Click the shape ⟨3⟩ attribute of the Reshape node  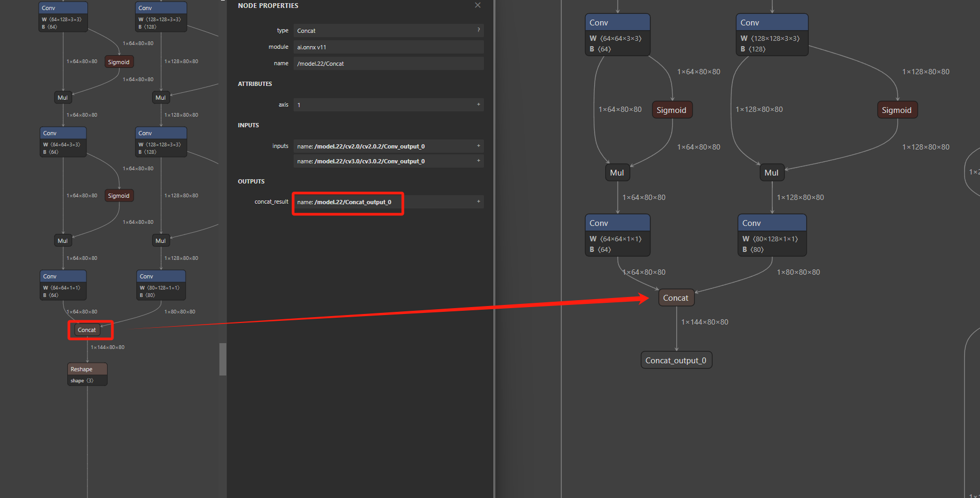click(82, 381)
